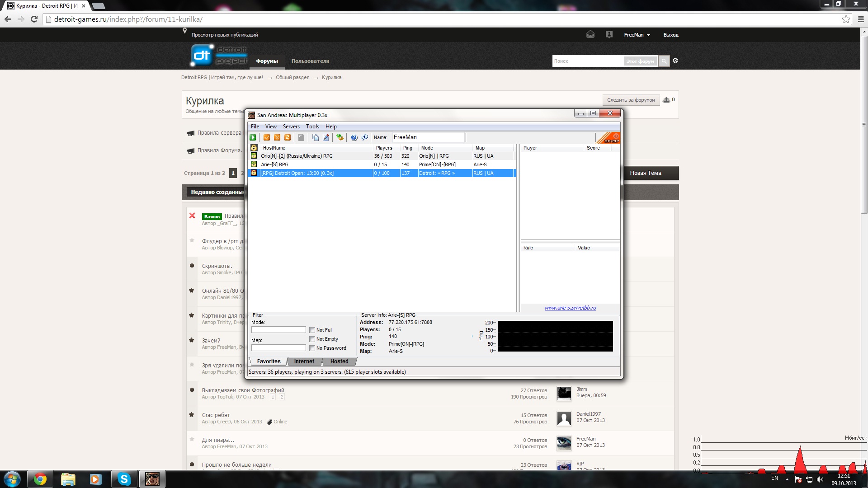Click the forum search magnifier button
Image resolution: width=868 pixels, height=488 pixels.
664,61
